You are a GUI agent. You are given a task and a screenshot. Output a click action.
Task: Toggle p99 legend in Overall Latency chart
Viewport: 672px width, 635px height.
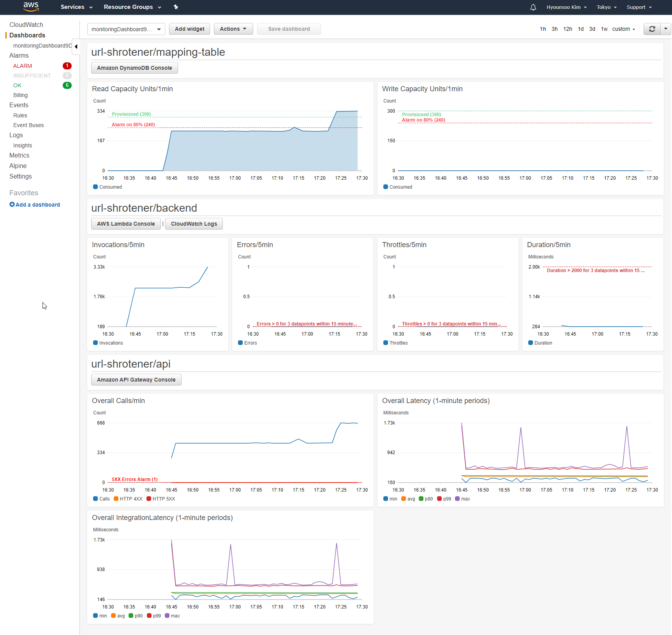[444, 499]
